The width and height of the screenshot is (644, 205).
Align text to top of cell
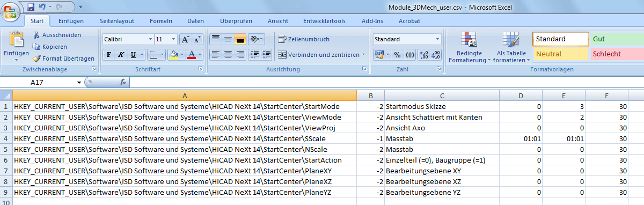tap(216, 39)
